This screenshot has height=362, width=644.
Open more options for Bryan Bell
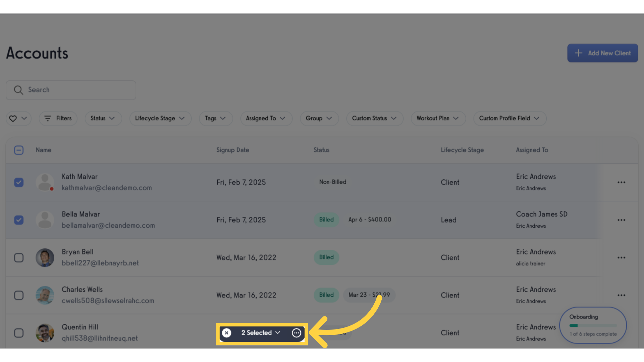pyautogui.click(x=621, y=258)
